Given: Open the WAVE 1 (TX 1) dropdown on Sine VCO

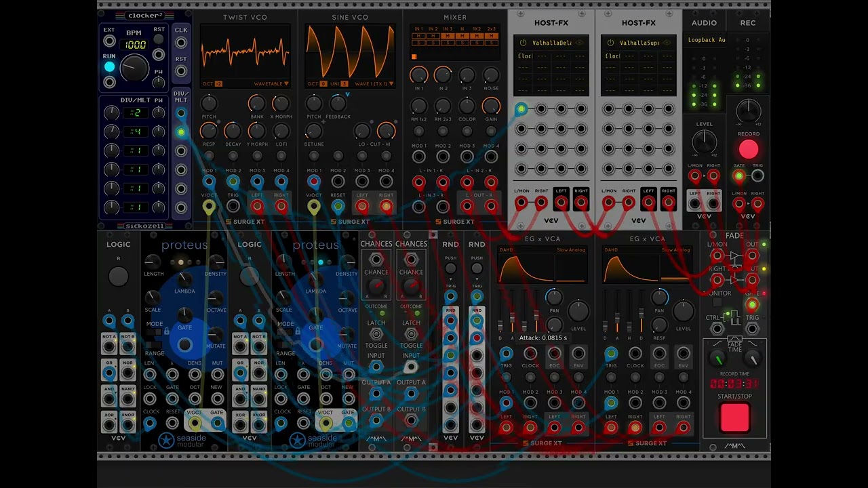Looking at the screenshot, I should click(x=374, y=84).
